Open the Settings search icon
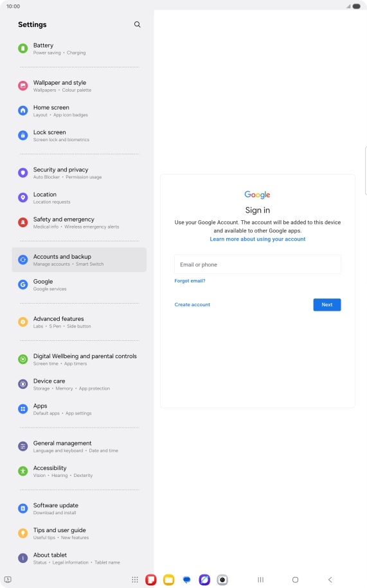The image size is (367, 588). click(x=138, y=24)
